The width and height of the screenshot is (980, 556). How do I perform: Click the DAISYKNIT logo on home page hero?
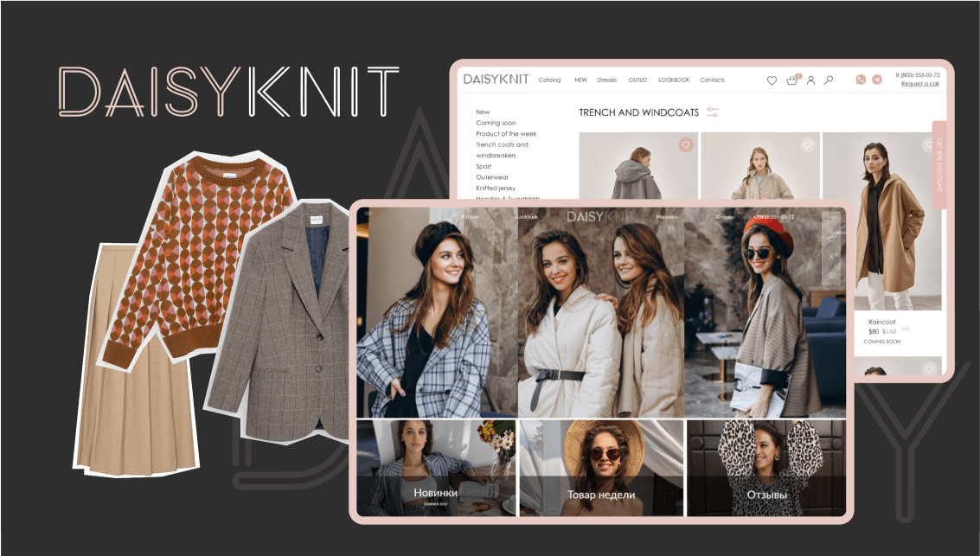click(600, 216)
